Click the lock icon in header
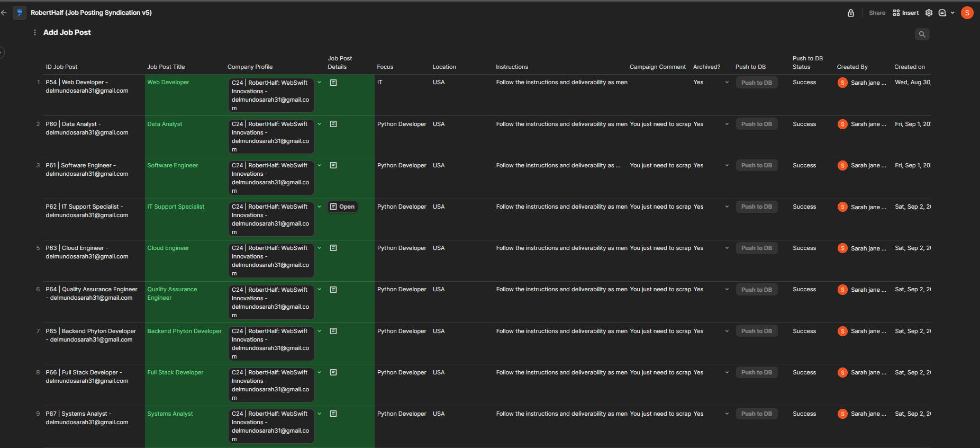The width and height of the screenshot is (980, 448). [851, 13]
